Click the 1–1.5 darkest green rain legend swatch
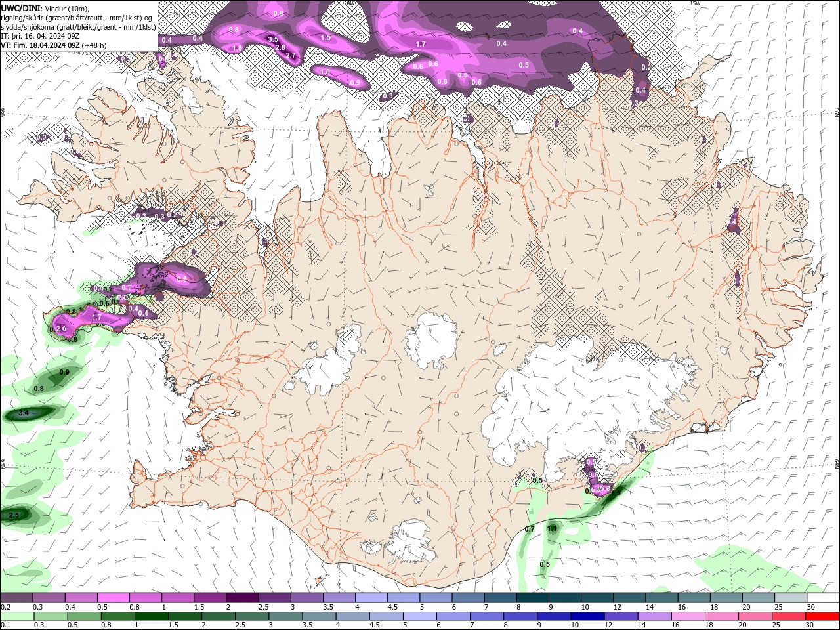The image size is (840, 630). pos(152,616)
